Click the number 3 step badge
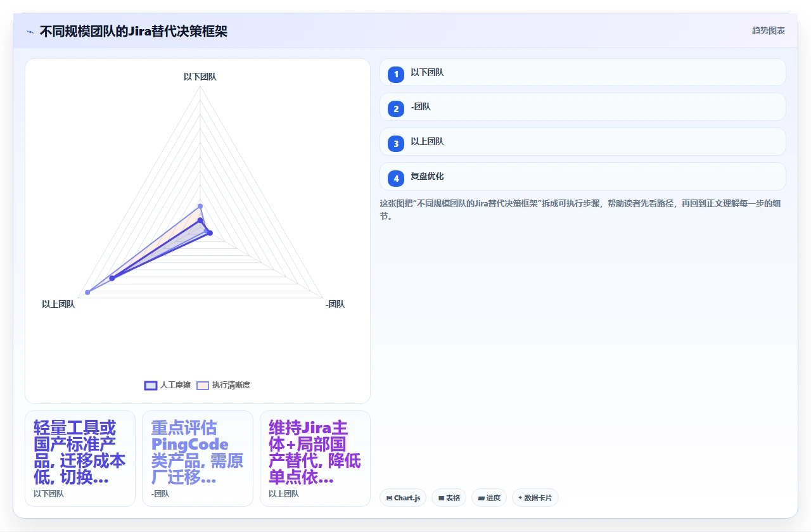The image size is (811, 532). tap(396, 144)
